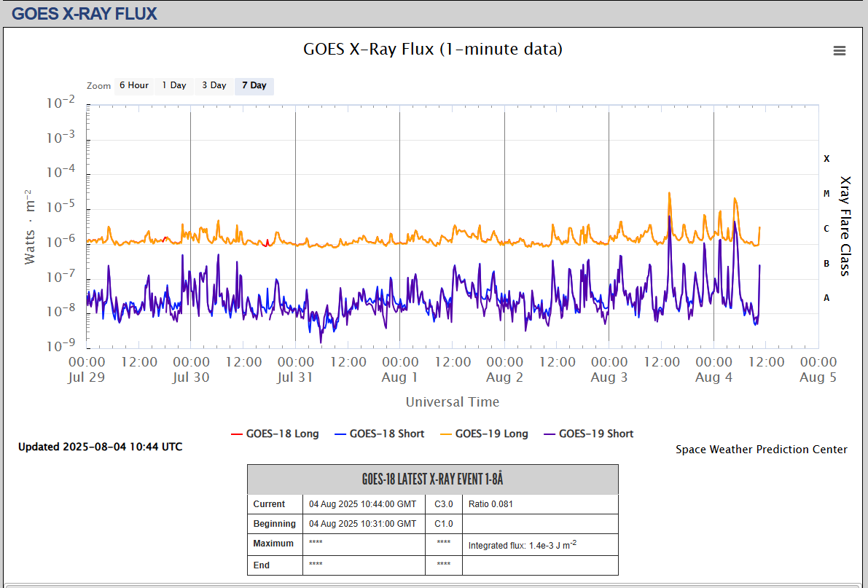Click the X flare class label
868x588 pixels.
[826, 159]
